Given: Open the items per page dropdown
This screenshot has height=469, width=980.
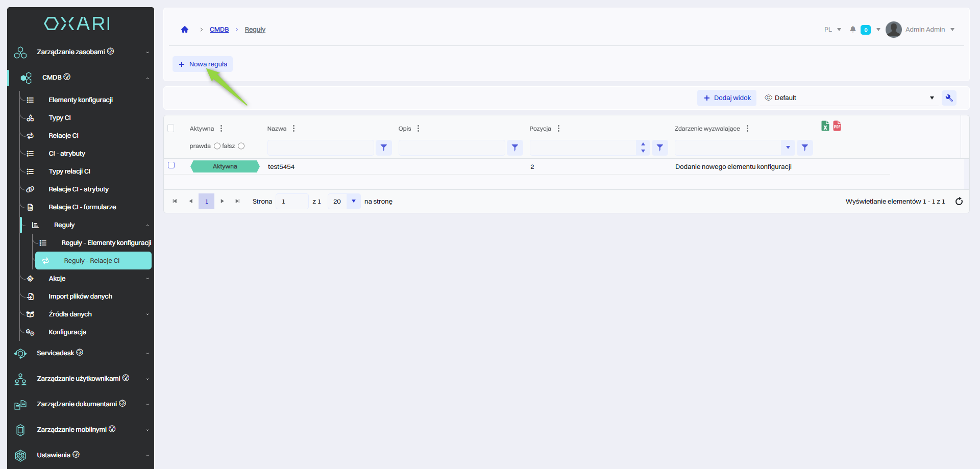Looking at the screenshot, I should (x=353, y=202).
